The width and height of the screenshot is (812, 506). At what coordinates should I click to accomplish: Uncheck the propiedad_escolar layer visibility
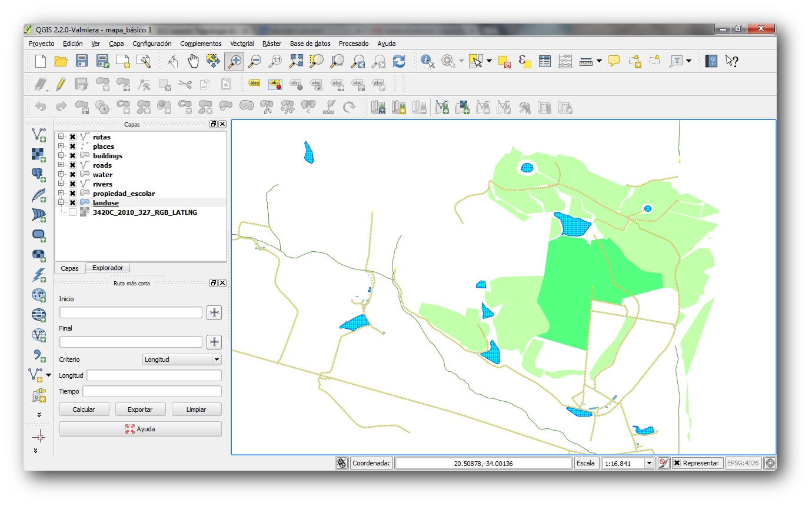[72, 194]
